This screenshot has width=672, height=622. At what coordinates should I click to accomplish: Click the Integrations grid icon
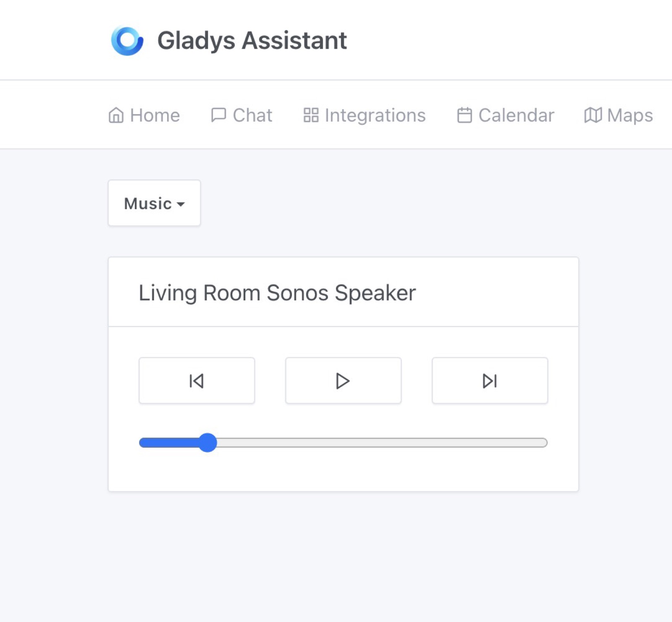311,115
